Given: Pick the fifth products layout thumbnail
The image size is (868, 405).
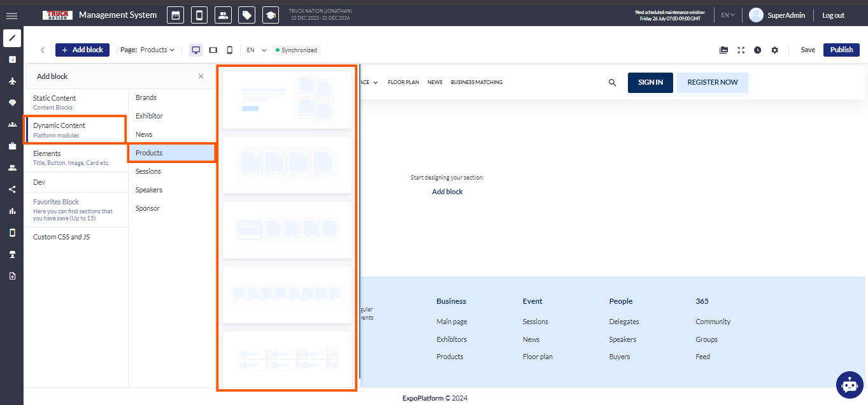Looking at the screenshot, I should pyautogui.click(x=287, y=359).
